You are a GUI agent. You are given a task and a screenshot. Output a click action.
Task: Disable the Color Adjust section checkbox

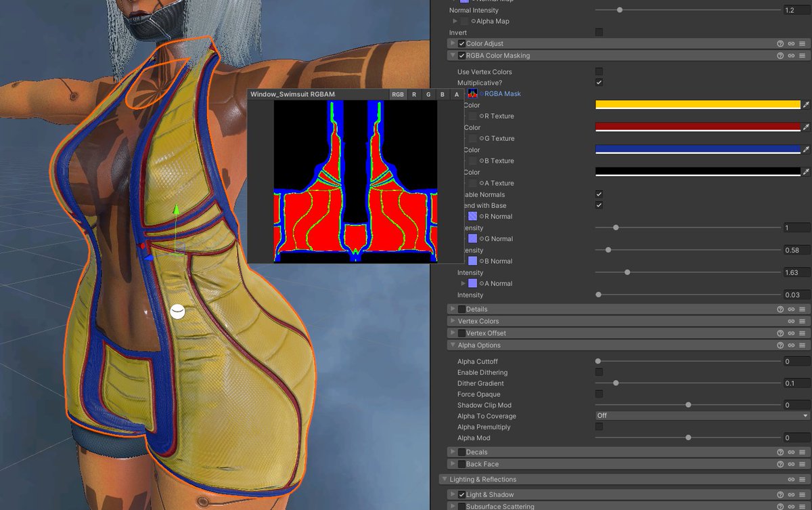click(x=461, y=43)
